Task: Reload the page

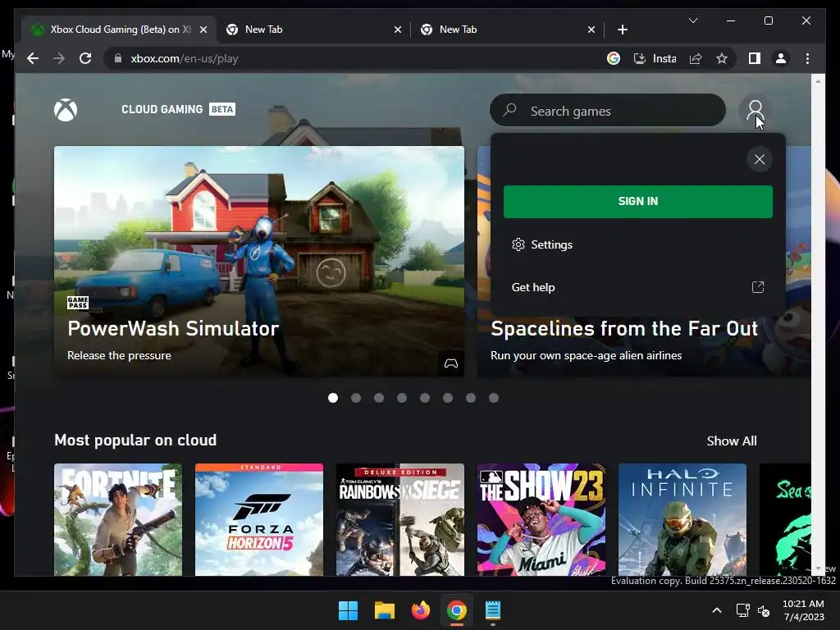Action: (85, 58)
